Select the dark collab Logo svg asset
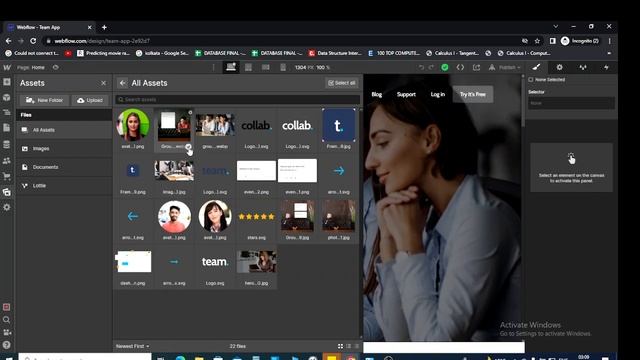The height and width of the screenshot is (360, 640). (256, 125)
